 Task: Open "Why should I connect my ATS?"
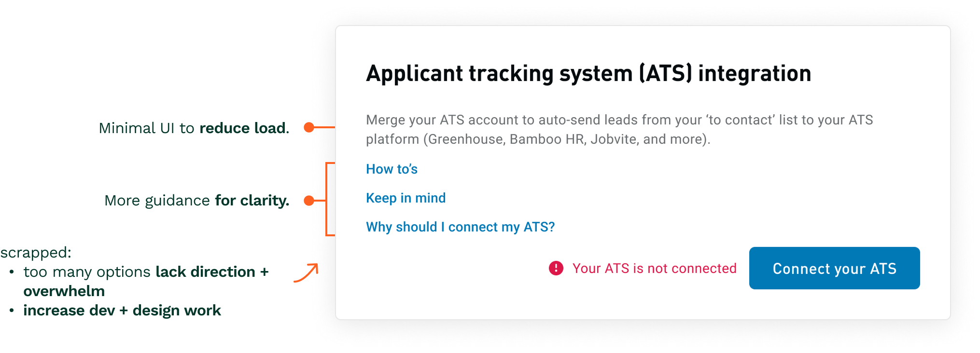tap(460, 227)
